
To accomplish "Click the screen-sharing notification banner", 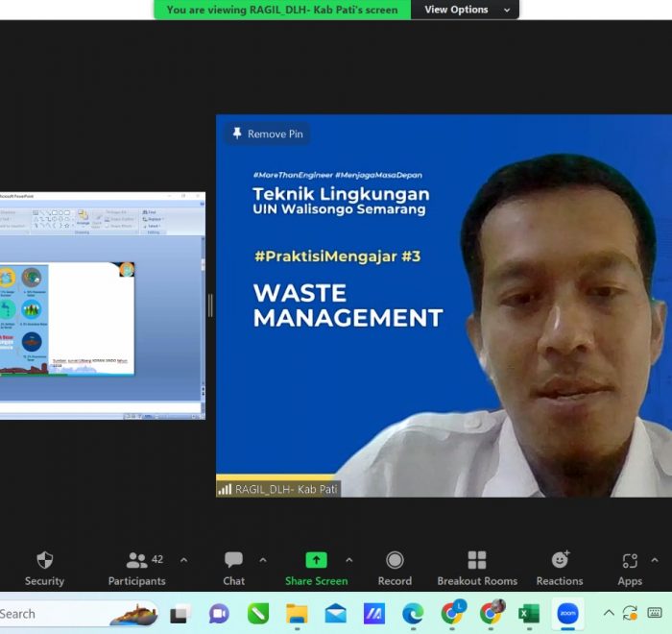I will coord(282,10).
